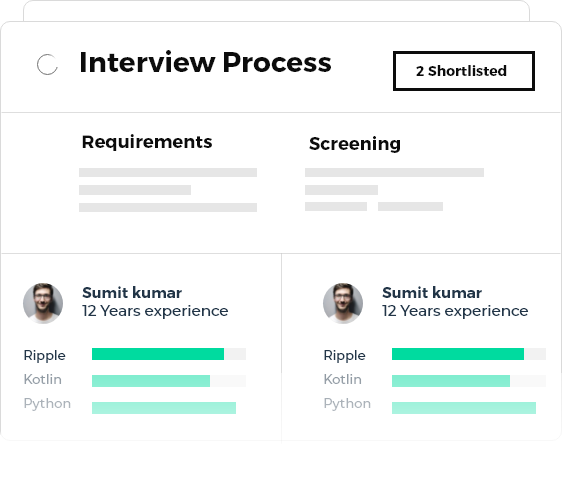The image size is (571, 486).
Task: Select the Interview Process heading
Action: click(205, 63)
